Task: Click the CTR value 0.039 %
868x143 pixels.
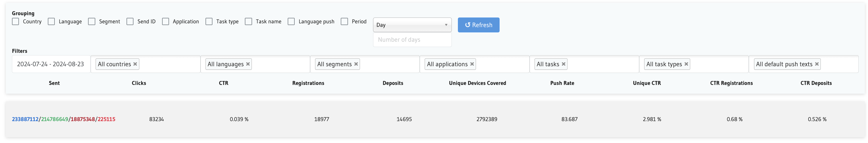Action: pos(239,119)
